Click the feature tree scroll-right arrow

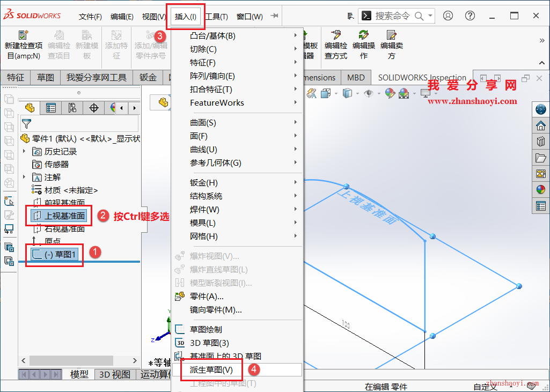pos(135,360)
